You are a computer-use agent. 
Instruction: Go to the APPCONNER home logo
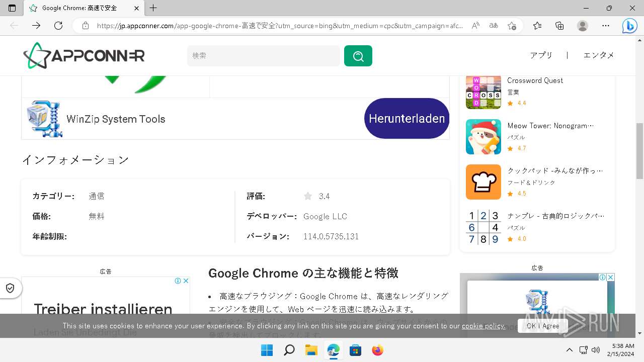pyautogui.click(x=84, y=55)
